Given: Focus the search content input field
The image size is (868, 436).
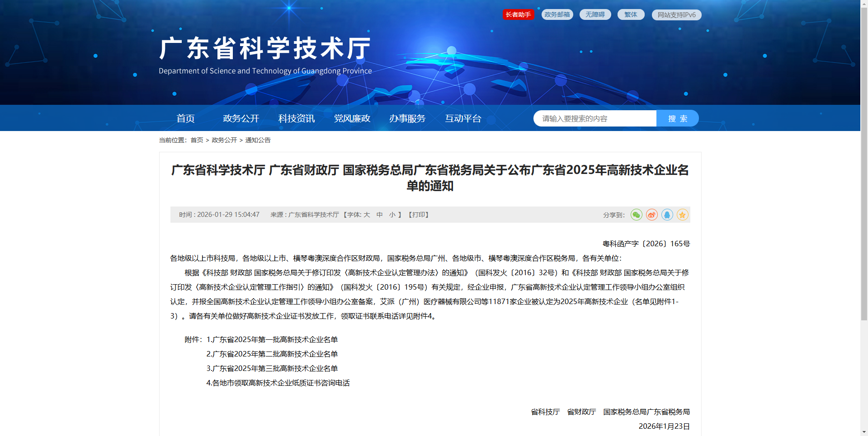Looking at the screenshot, I should click(594, 118).
